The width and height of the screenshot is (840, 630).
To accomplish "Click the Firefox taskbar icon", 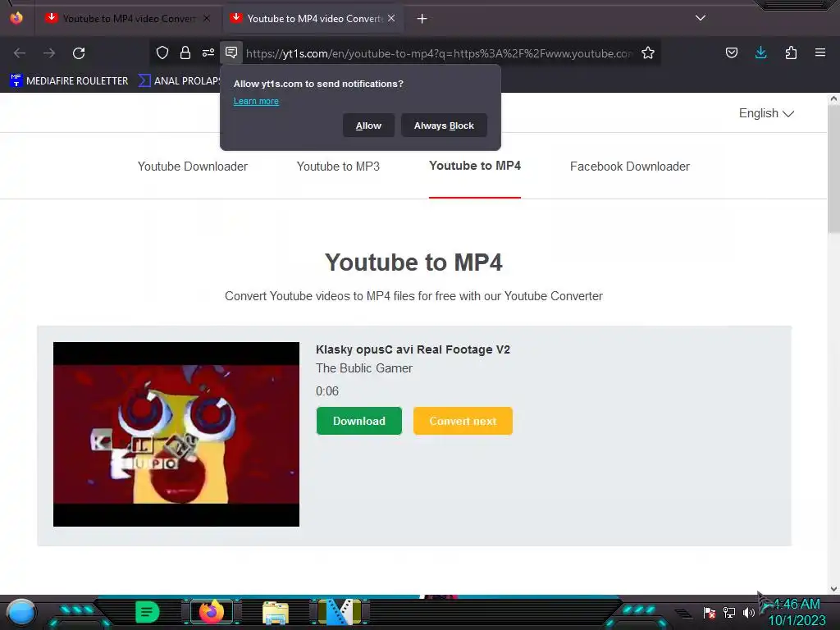I will tap(212, 612).
